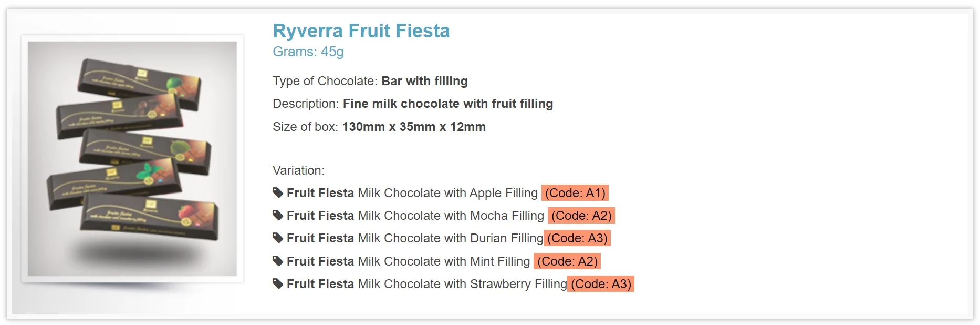Open the Ryverra Fruit Fiesta title link
980x325 pixels.
361,31
